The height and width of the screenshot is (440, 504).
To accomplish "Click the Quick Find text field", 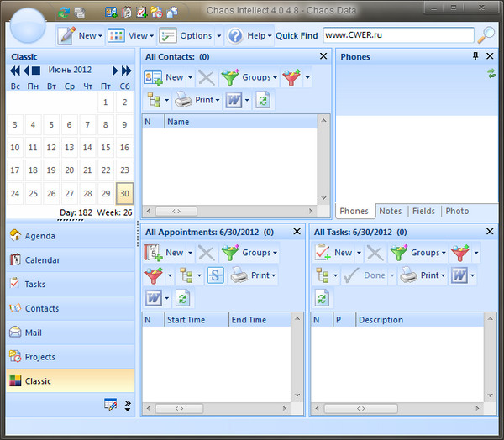I will coord(397,35).
